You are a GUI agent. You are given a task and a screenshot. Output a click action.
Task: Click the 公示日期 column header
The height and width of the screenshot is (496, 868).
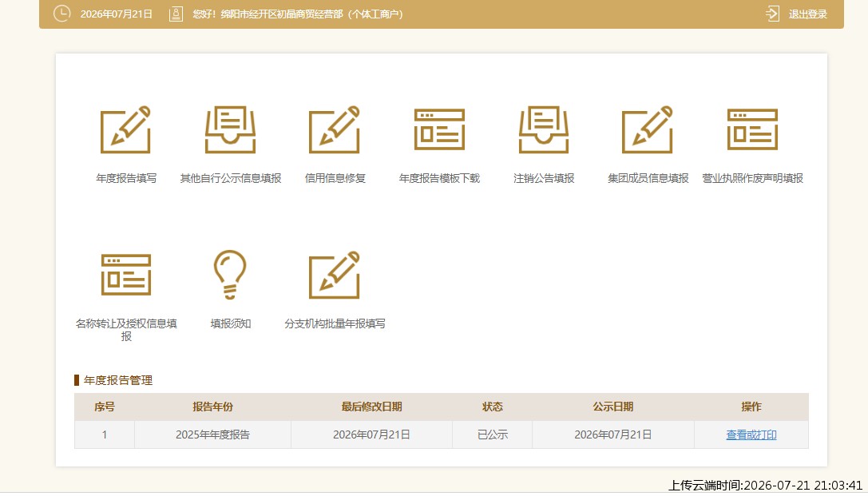pos(612,407)
